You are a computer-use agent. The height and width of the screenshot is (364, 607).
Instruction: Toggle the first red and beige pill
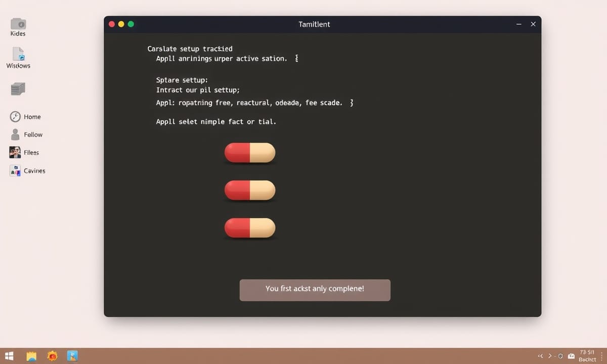click(250, 153)
